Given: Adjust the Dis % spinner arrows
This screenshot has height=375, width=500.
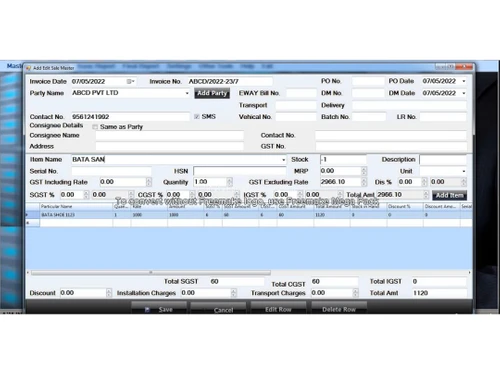Looking at the screenshot, I should [x=424, y=182].
